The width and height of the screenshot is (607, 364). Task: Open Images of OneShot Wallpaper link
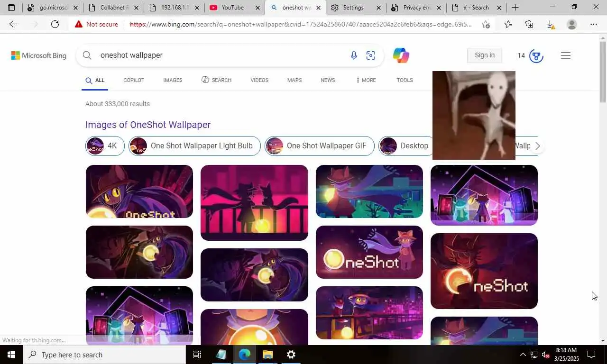coord(148,125)
